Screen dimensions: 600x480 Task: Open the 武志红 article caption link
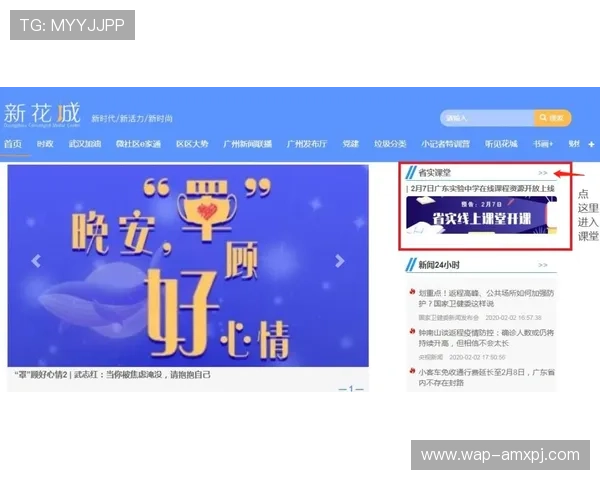tap(112, 375)
